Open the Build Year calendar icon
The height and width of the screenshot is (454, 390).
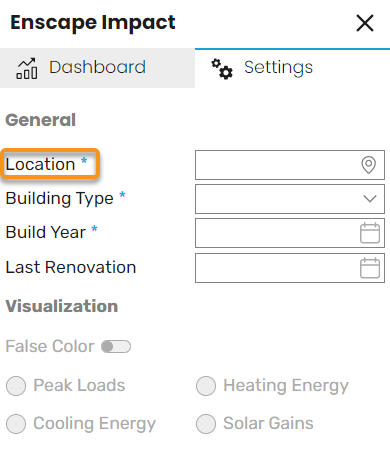(x=370, y=233)
